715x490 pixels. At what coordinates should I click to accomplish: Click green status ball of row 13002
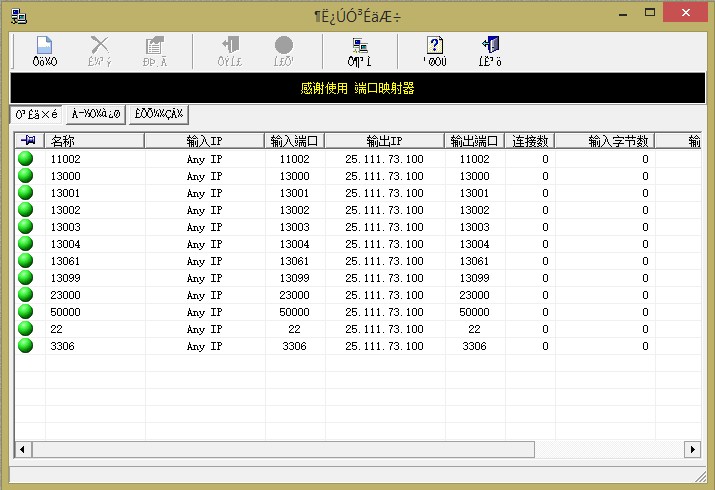click(26, 210)
